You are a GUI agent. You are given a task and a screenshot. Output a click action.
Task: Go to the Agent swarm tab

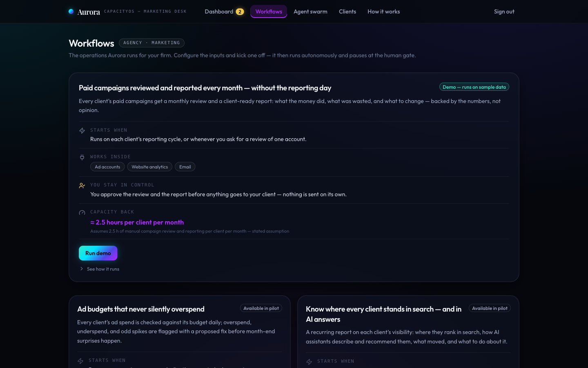pyautogui.click(x=310, y=11)
